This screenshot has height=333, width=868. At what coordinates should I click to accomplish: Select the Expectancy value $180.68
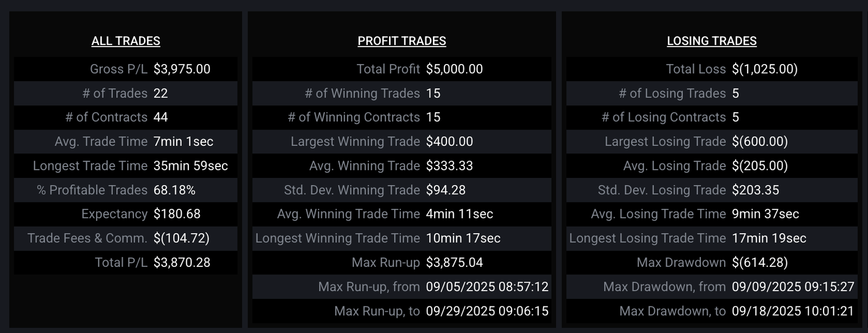pos(177,214)
